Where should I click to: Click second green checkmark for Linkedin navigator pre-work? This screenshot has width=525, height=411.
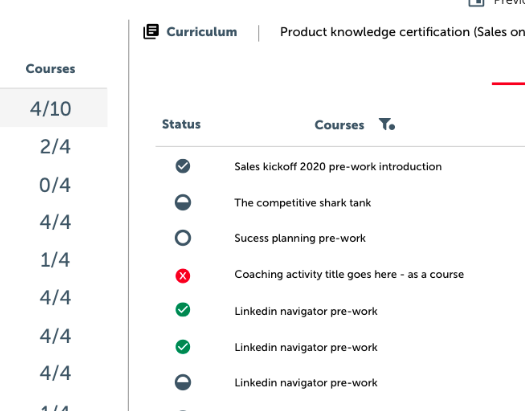[x=183, y=347]
